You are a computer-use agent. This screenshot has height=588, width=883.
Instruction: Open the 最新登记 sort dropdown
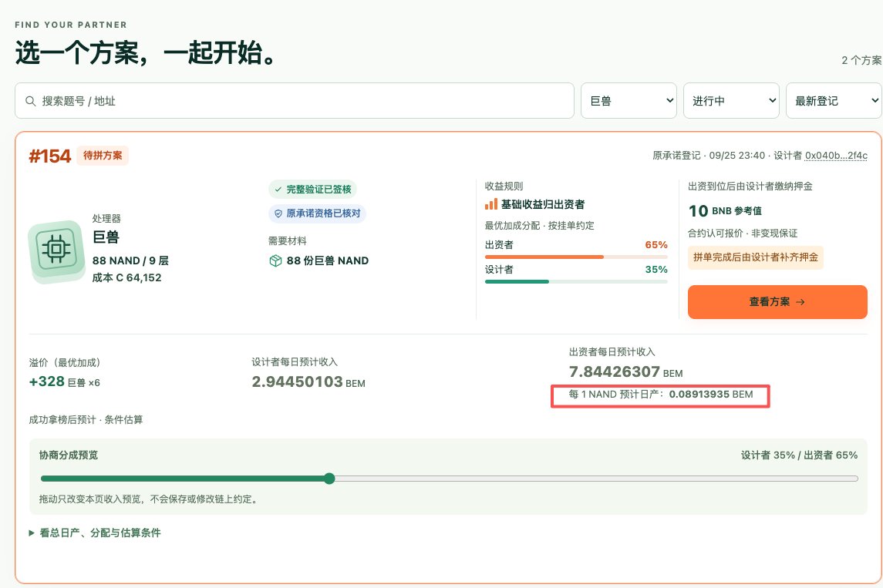(834, 101)
